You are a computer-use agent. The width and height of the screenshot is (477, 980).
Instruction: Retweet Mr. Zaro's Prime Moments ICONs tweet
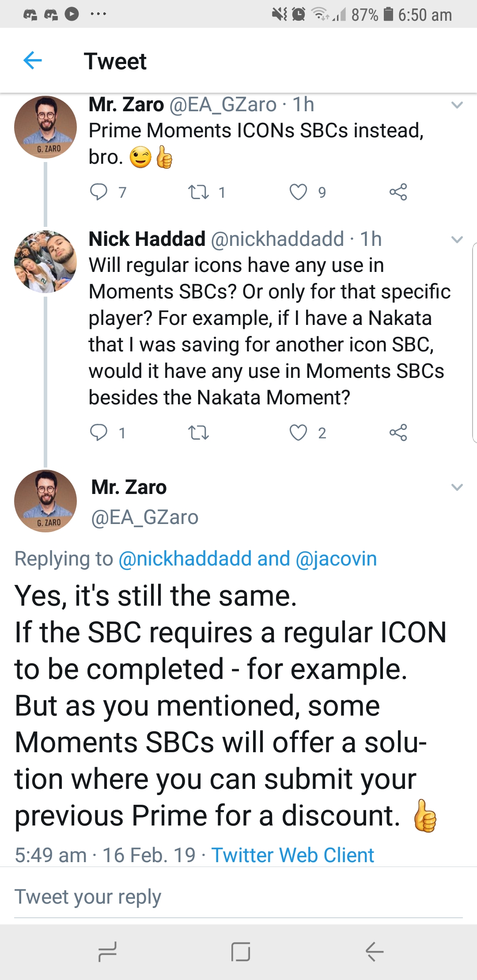[198, 192]
